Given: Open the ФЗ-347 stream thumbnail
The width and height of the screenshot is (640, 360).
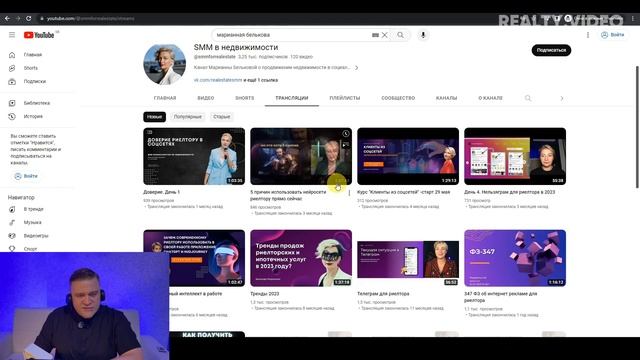Looking at the screenshot, I should (515, 258).
